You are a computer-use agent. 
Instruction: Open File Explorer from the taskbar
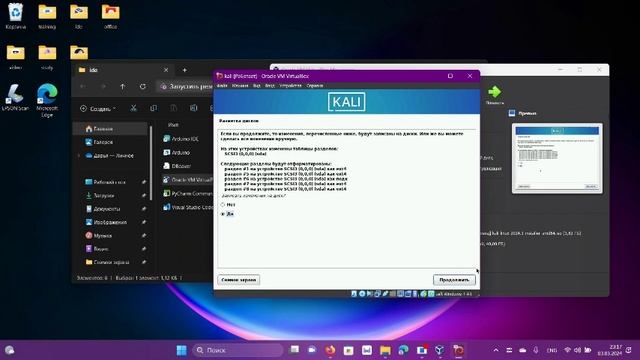click(385, 350)
